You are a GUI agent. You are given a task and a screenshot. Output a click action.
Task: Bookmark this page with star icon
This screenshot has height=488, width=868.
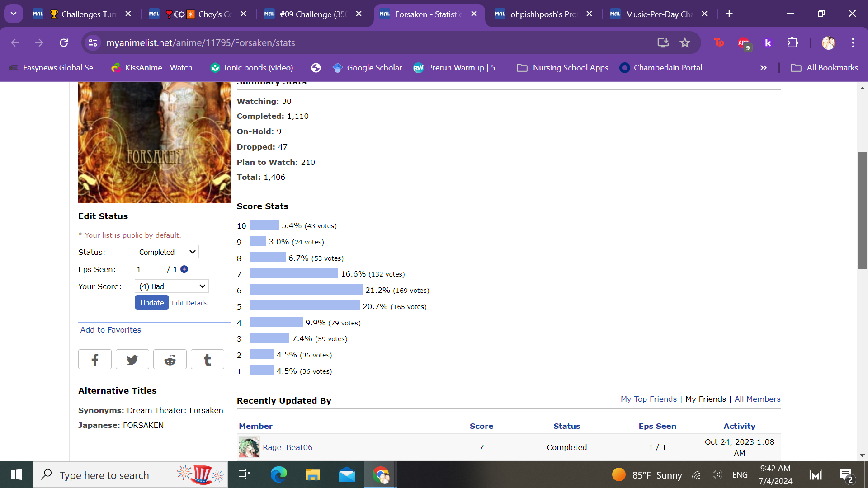tap(685, 42)
